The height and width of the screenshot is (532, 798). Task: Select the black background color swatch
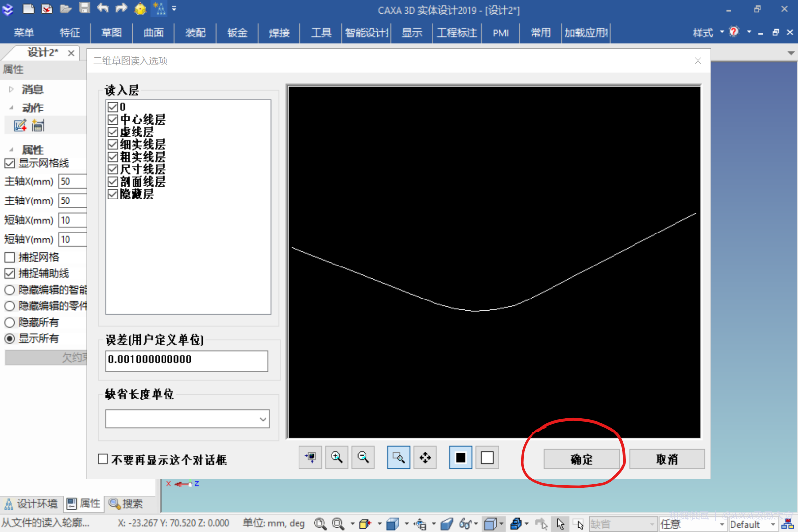click(461, 458)
